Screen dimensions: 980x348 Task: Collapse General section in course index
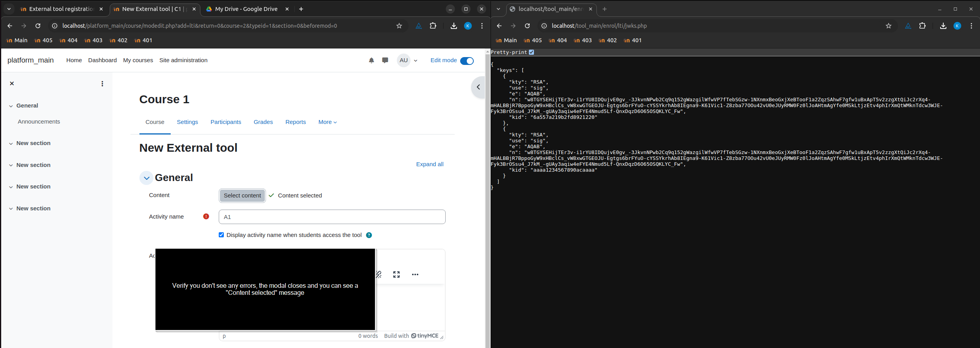click(11, 106)
